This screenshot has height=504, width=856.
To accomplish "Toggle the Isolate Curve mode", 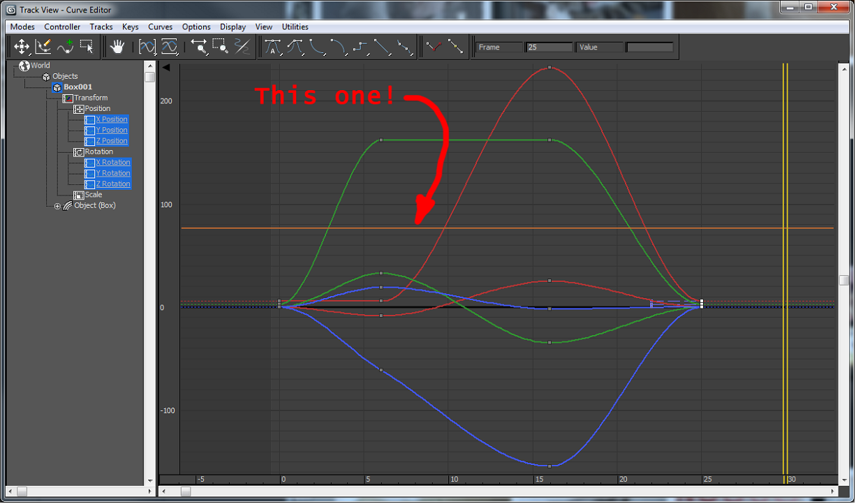I will (x=242, y=47).
